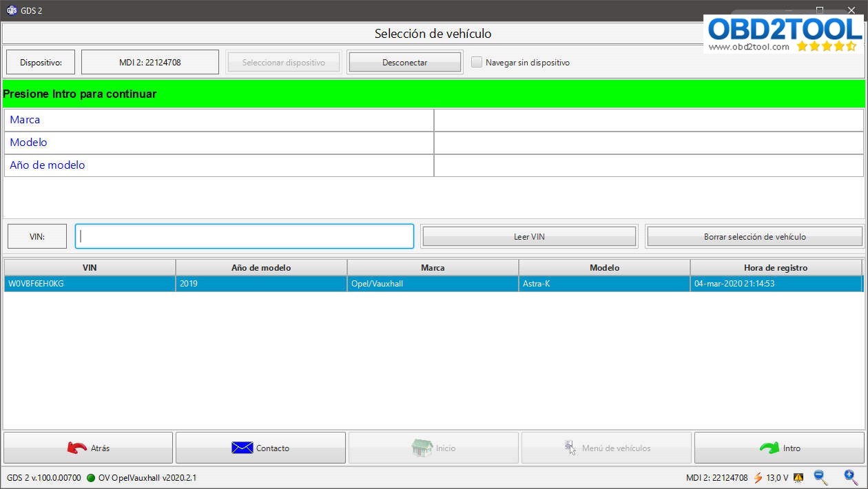Click the Leer VIN button
The height and width of the screenshot is (489, 868).
pyautogui.click(x=529, y=236)
